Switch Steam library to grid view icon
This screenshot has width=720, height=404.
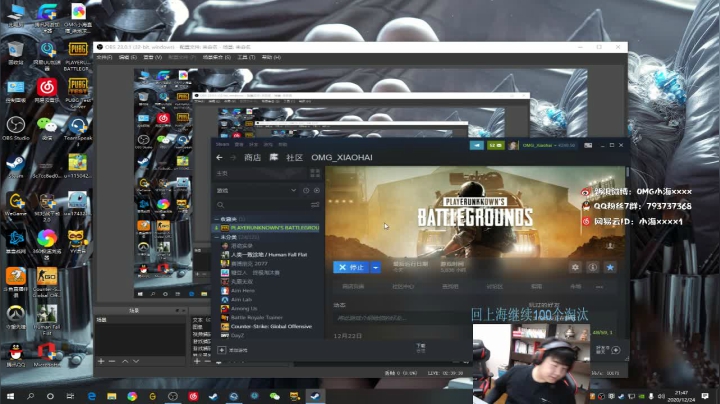click(315, 173)
